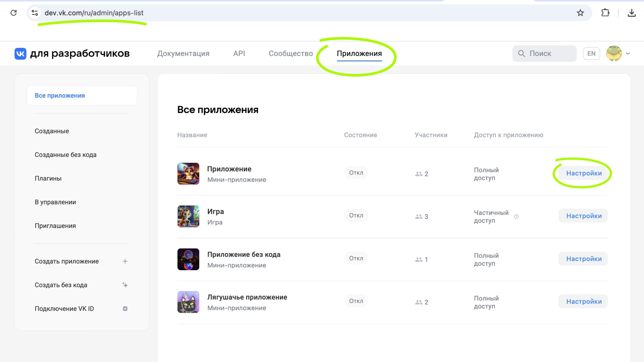Open Настройки for Игра
644x362 pixels.
[x=584, y=216]
